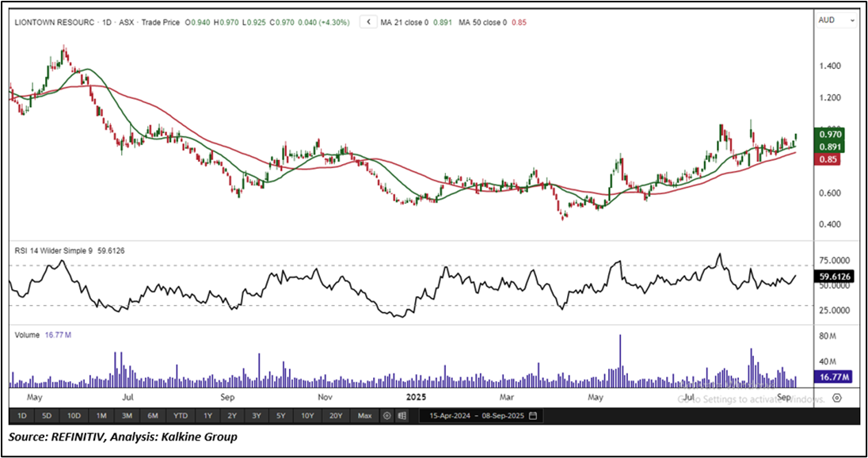This screenshot has height=458, width=868.
Task: Click the 25.0000 RSI axis label
Action: (834, 310)
